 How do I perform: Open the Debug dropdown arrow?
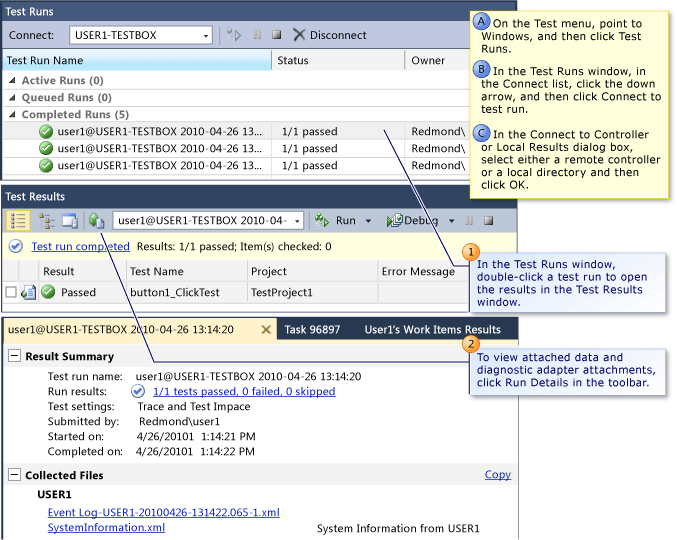pyautogui.click(x=452, y=221)
